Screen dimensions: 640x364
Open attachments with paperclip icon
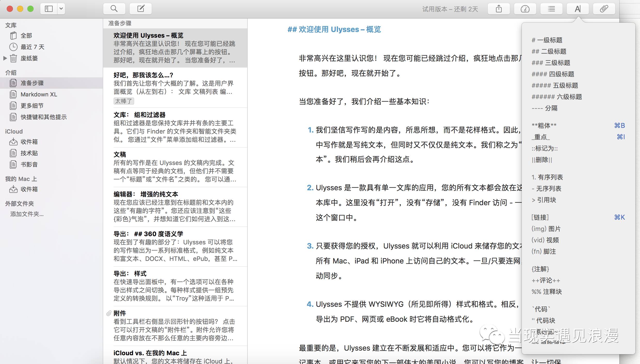604,9
